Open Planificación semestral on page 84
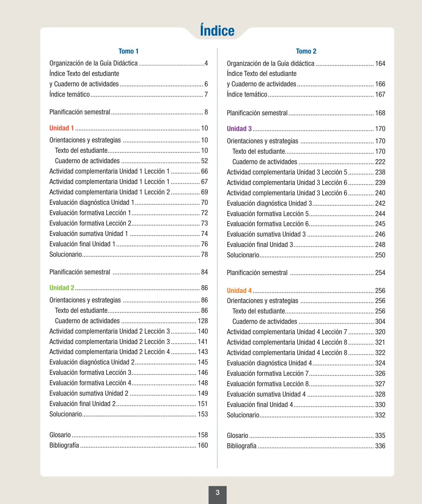The image size is (422, 504). coord(129,272)
